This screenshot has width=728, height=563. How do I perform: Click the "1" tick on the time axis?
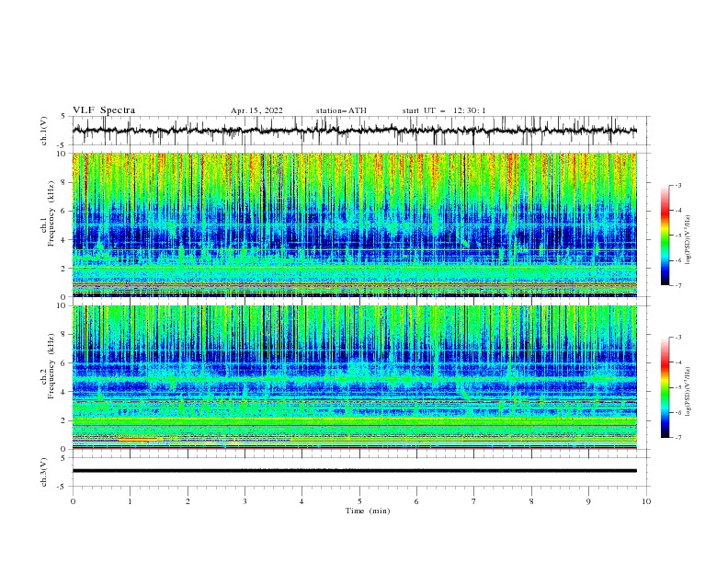pyautogui.click(x=131, y=501)
